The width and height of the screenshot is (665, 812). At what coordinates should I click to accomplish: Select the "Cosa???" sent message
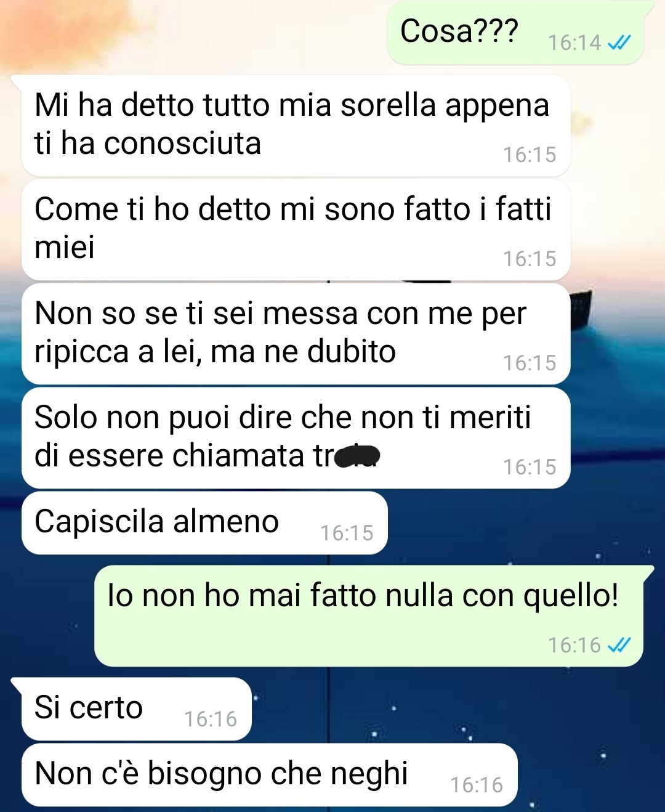point(515,33)
